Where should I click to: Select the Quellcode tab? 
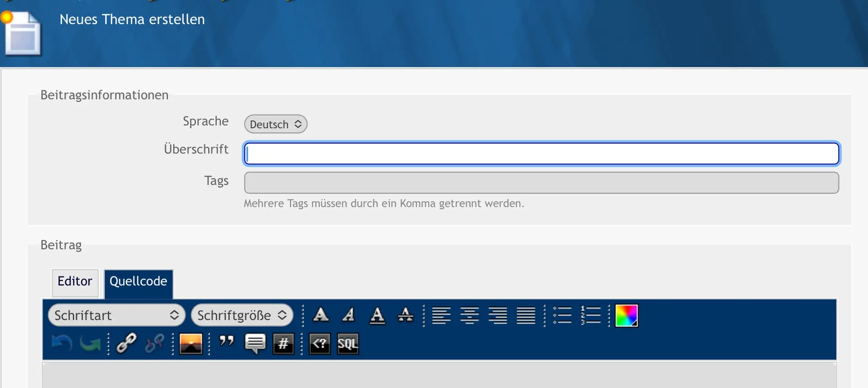[x=138, y=282]
